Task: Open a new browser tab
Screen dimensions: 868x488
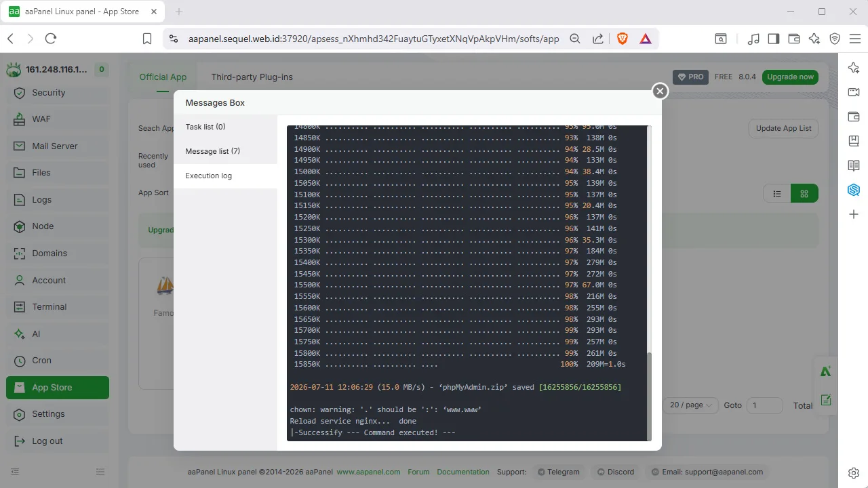Action: [x=179, y=12]
